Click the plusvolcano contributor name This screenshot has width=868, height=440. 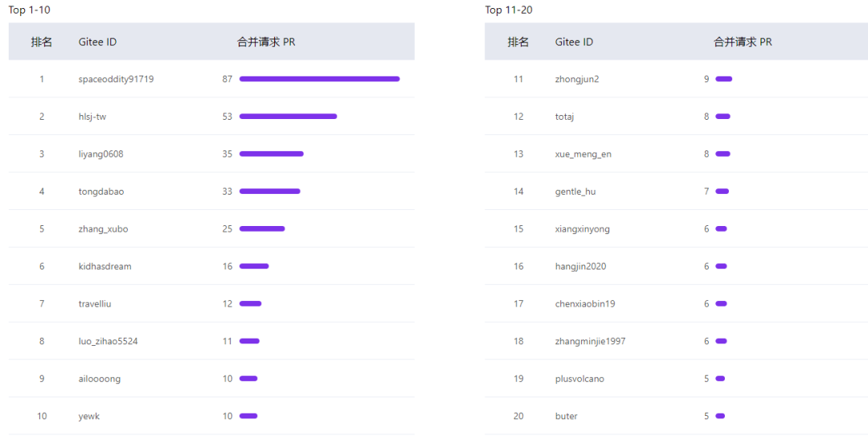click(579, 379)
